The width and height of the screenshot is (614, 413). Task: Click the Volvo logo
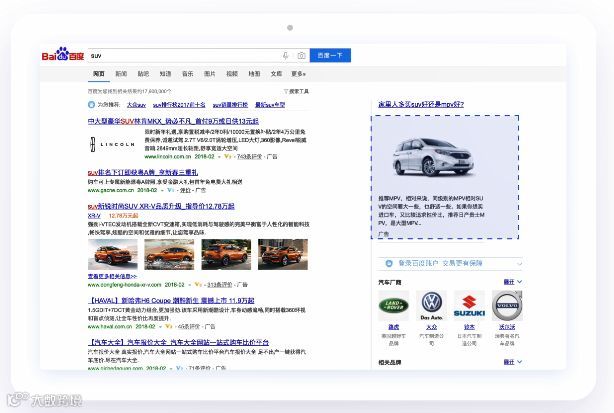507,305
